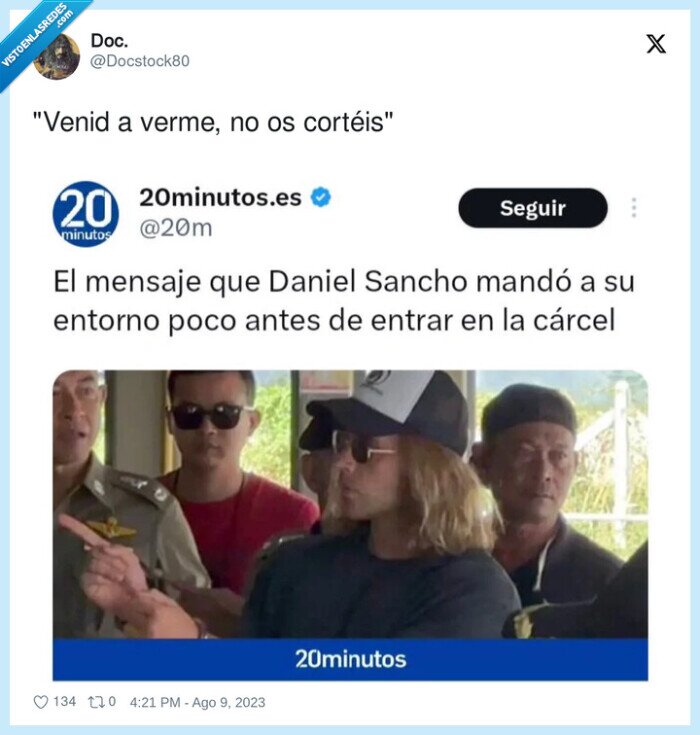
Task: Open the @20m handle link
Action: point(176,228)
